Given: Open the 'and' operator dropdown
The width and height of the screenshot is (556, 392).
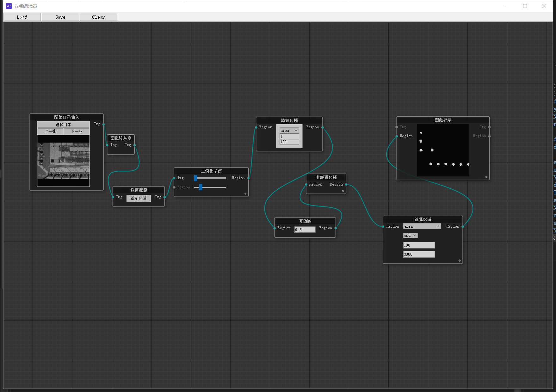Looking at the screenshot, I should (x=410, y=236).
